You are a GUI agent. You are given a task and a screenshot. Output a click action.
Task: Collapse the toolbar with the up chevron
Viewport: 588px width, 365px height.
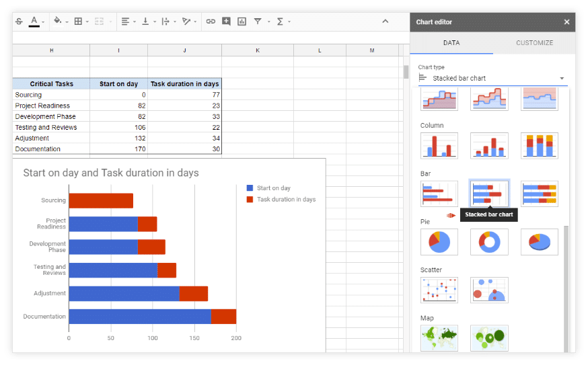[385, 22]
